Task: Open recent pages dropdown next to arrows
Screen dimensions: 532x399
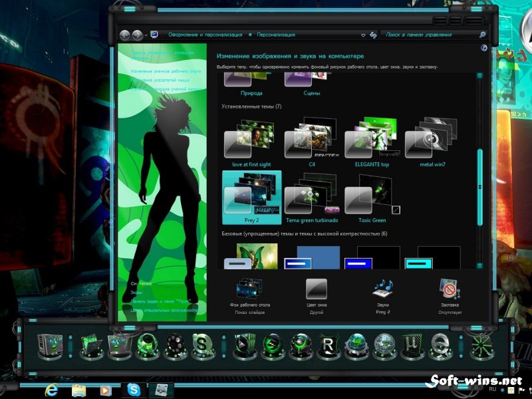Action: pos(146,35)
